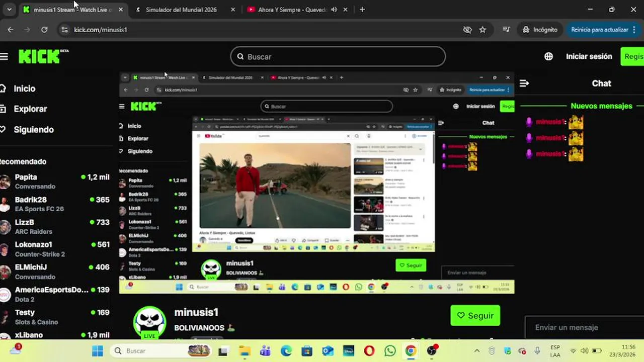Open Opera browser from the taskbar
The image size is (644, 362).
point(369,351)
